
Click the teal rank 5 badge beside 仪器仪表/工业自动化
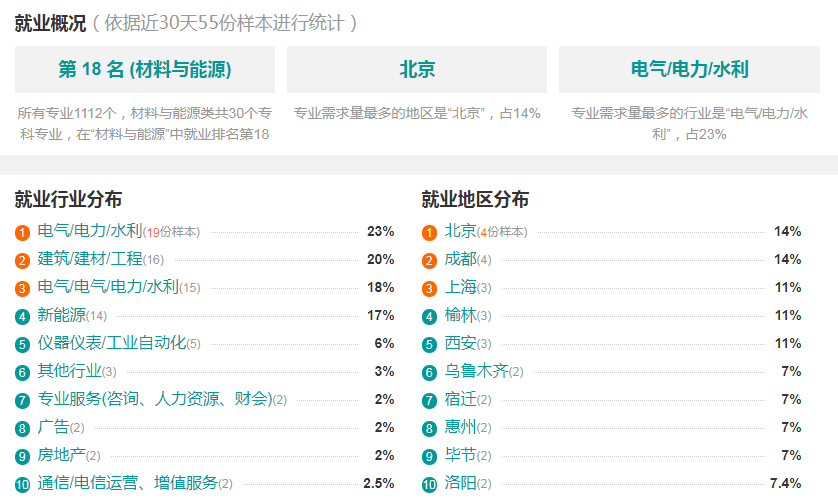click(22, 345)
